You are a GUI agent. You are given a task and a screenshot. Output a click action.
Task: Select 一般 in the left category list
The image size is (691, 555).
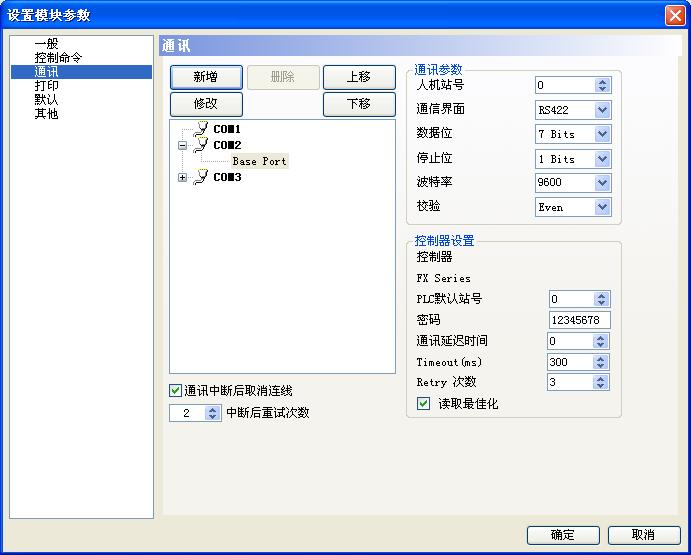(46, 44)
